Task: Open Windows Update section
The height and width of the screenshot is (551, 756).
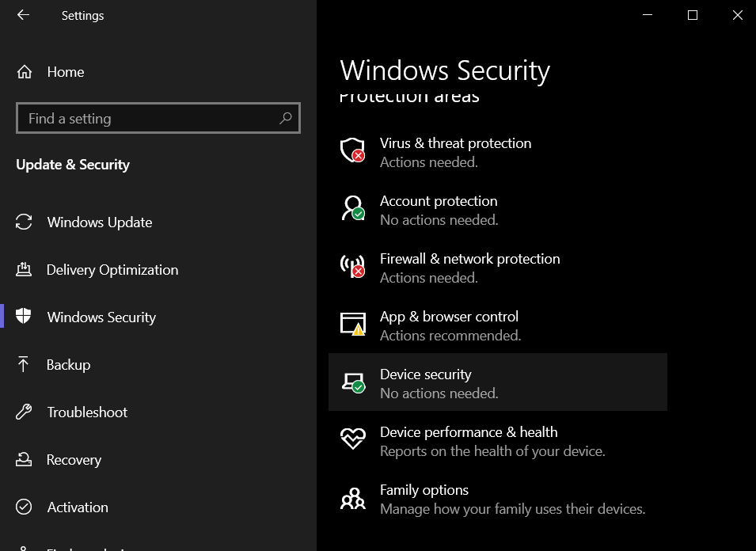Action: (x=99, y=222)
